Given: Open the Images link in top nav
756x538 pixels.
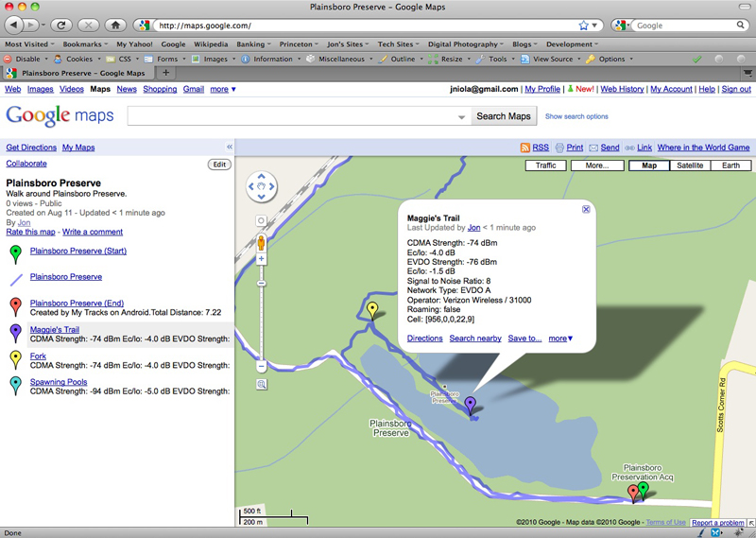Looking at the screenshot, I should click(40, 89).
